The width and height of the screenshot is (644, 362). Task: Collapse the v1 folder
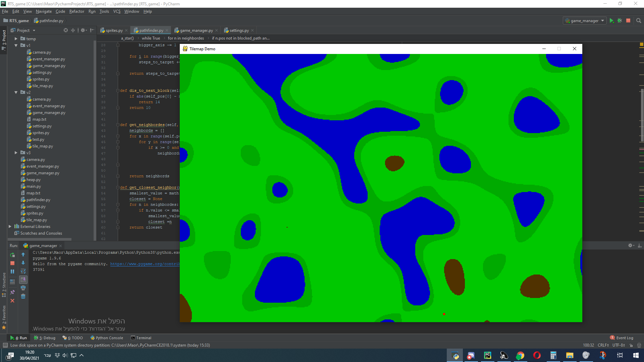tap(16, 46)
